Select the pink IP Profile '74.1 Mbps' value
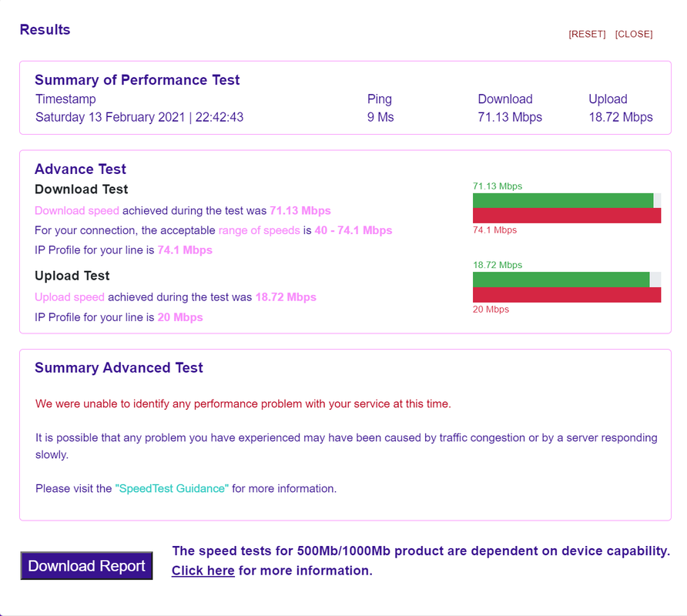The height and width of the screenshot is (616, 687). (185, 250)
